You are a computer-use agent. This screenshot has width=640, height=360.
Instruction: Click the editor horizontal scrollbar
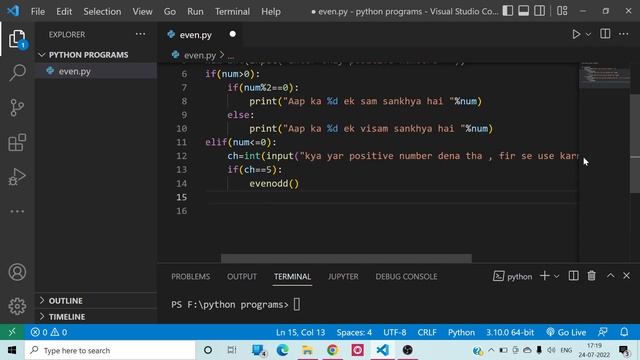[x=346, y=258]
